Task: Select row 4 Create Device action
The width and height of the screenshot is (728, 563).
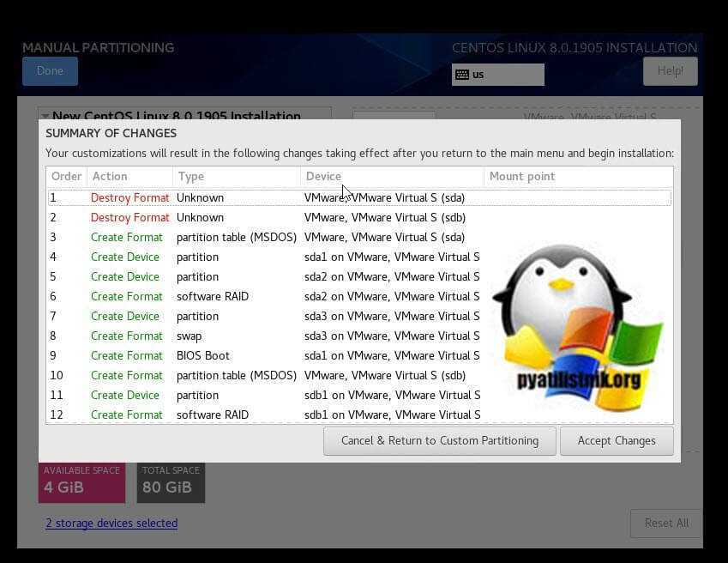Action: [x=125, y=257]
